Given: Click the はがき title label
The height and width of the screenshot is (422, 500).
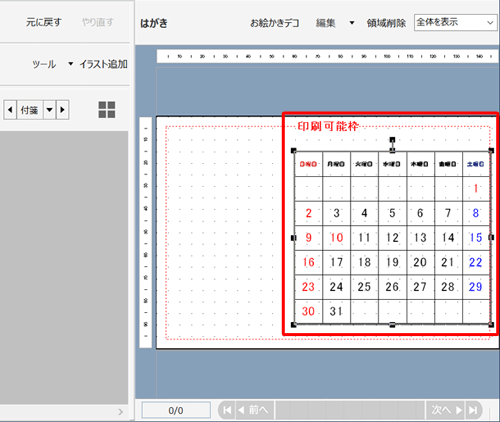Looking at the screenshot, I should (154, 23).
